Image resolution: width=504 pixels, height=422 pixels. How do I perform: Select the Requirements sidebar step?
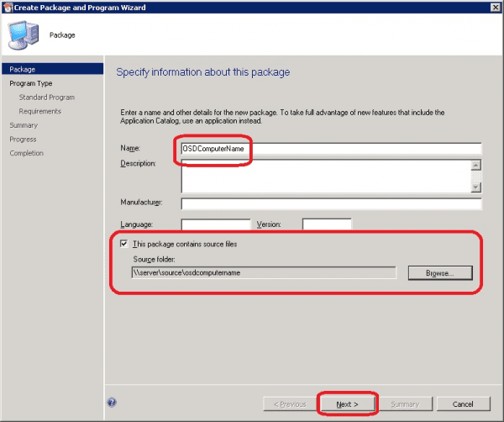[40, 111]
